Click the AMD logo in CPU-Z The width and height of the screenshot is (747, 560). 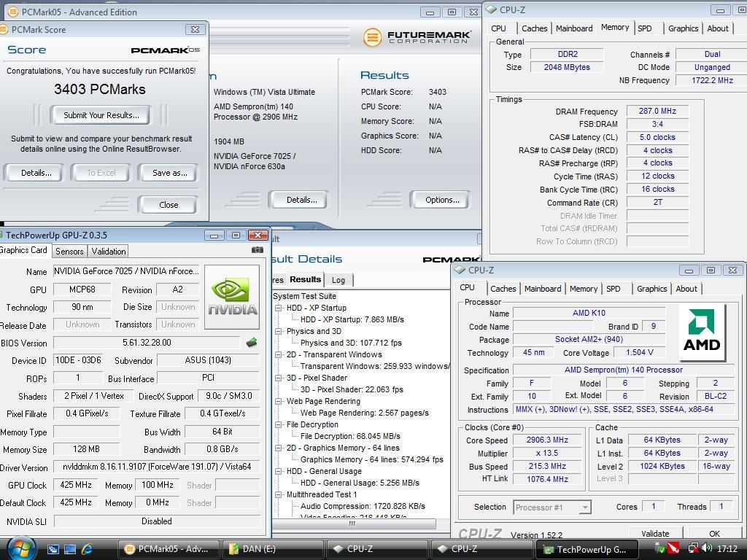(x=702, y=332)
